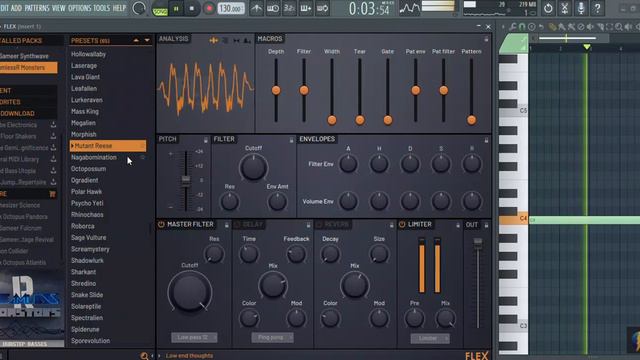Image resolution: width=640 pixels, height=360 pixels.
Task: Click the waveform analysis view icon
Action: coord(213,40)
